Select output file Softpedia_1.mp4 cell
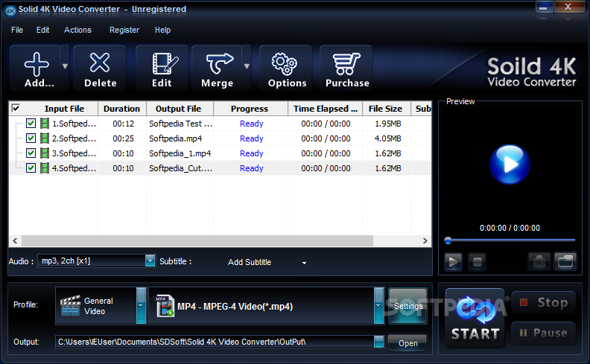590x364 pixels. [x=180, y=153]
